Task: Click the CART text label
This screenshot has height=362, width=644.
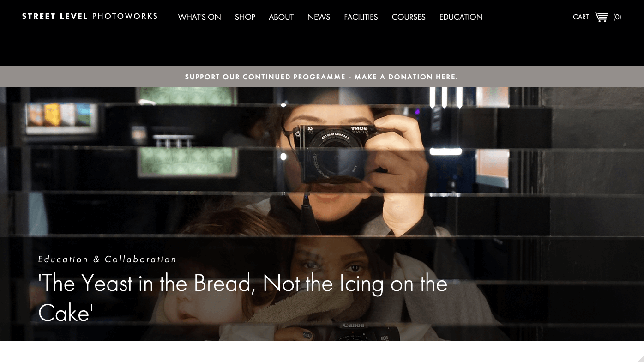Action: point(581,17)
